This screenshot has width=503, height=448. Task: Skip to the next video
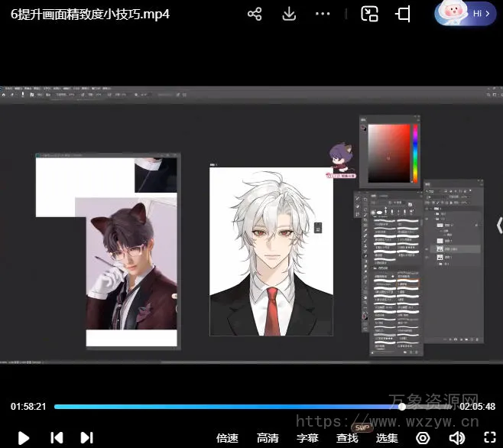(x=86, y=438)
